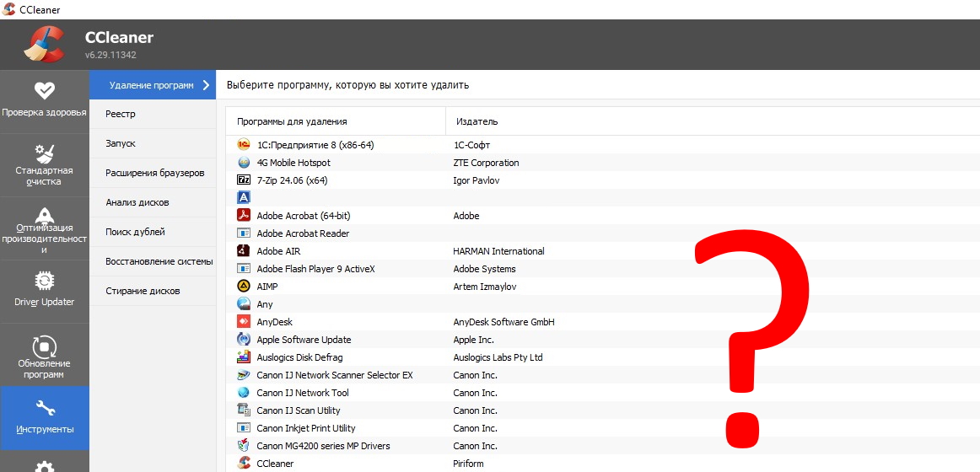Click the icon beside the Any entry
This screenshot has width=980, height=472.
pos(244,304)
